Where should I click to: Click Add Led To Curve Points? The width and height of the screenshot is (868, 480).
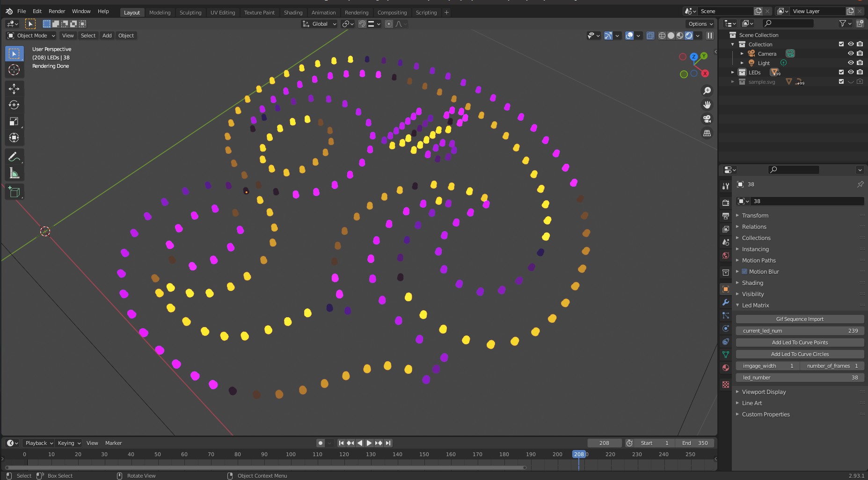click(x=800, y=342)
